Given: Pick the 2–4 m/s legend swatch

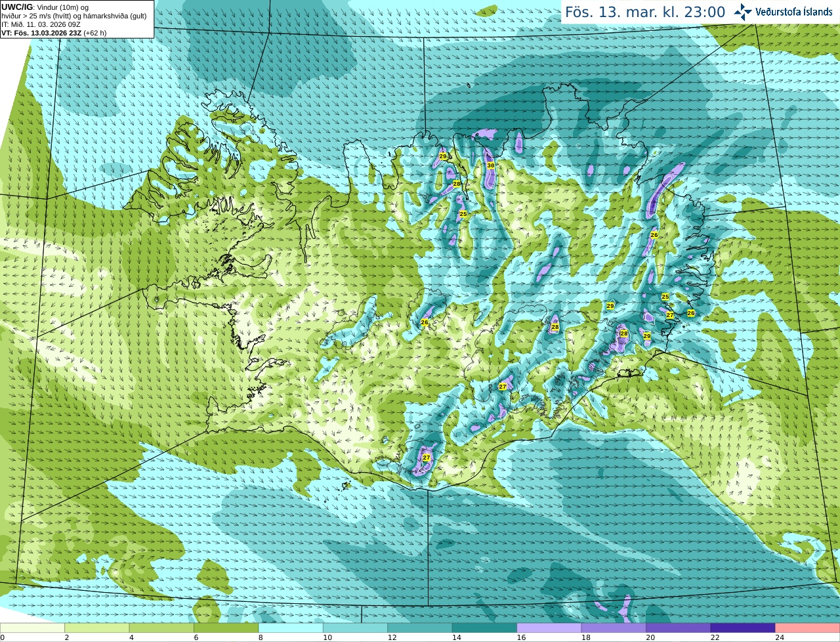Looking at the screenshot, I should (x=97, y=628).
